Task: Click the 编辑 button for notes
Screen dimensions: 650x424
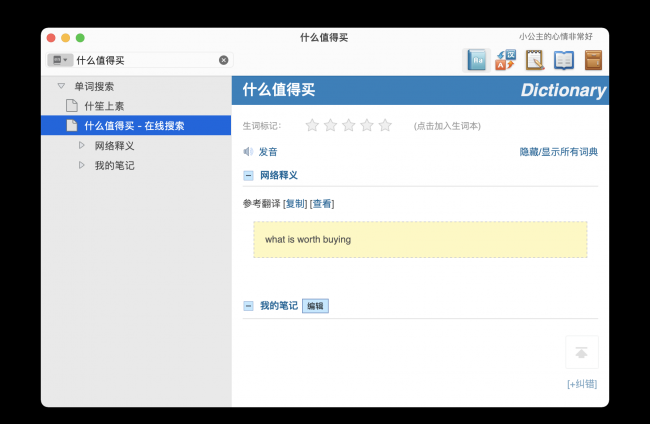Action: coord(315,306)
